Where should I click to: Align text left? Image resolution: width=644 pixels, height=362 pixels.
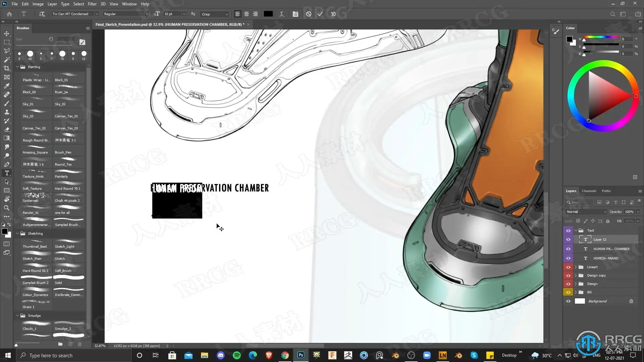coord(237,14)
